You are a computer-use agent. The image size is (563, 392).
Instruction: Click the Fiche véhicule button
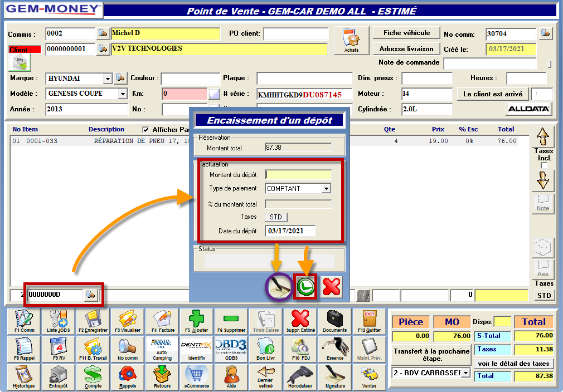[406, 33]
